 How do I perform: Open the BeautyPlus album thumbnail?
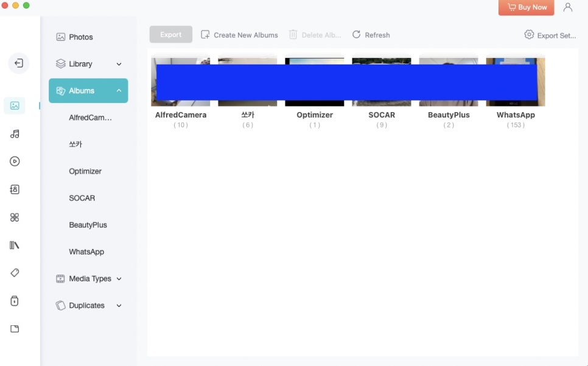tap(449, 82)
